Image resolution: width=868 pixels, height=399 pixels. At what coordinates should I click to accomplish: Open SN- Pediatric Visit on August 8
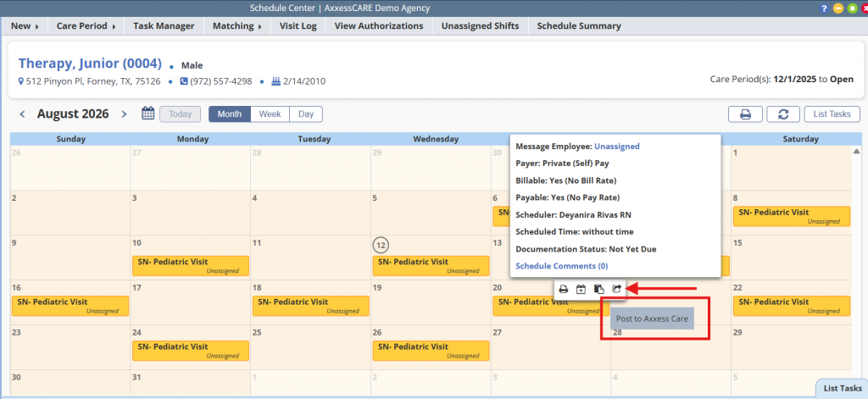tap(792, 216)
